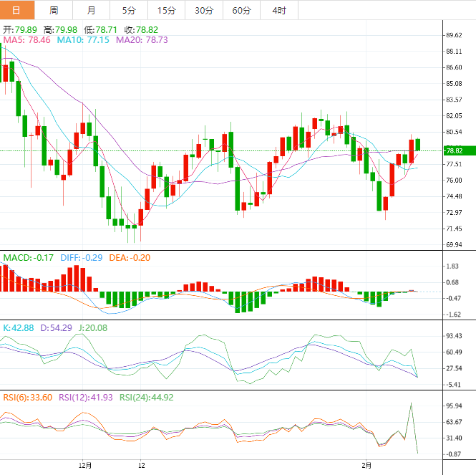Click the MA5 moving average label
Viewport: 476px width, 475px height.
point(26,41)
